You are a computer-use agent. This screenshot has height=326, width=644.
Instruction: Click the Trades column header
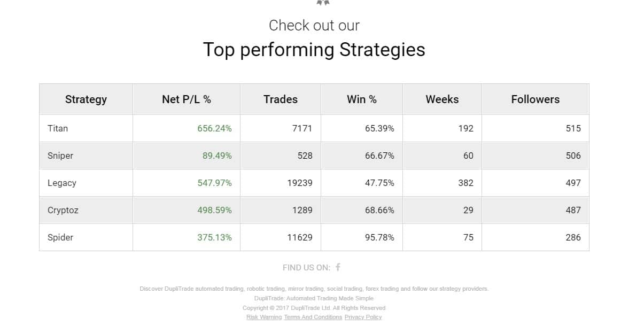pos(281,99)
